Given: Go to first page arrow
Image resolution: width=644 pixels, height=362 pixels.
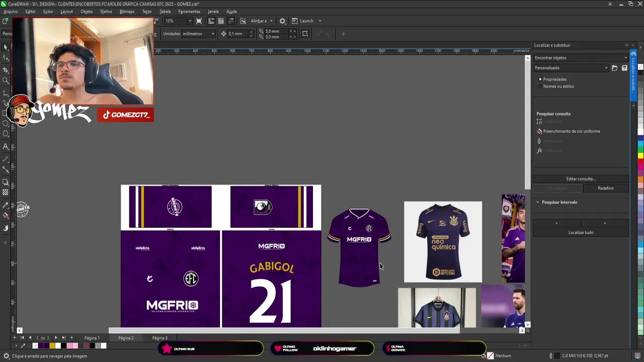Looking at the screenshot, I should pos(22,338).
